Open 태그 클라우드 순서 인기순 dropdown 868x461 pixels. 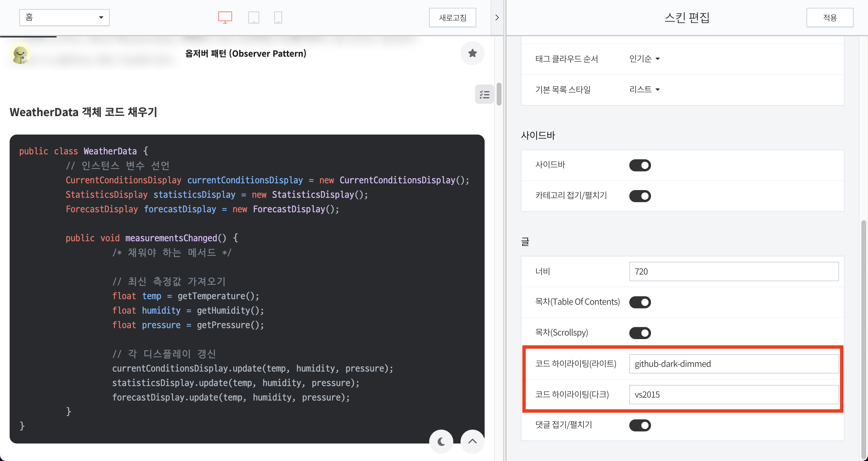[x=644, y=59]
